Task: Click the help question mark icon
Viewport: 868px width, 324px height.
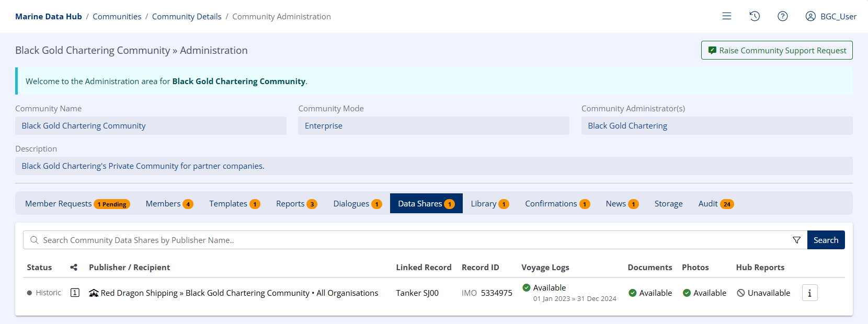Action: (782, 16)
